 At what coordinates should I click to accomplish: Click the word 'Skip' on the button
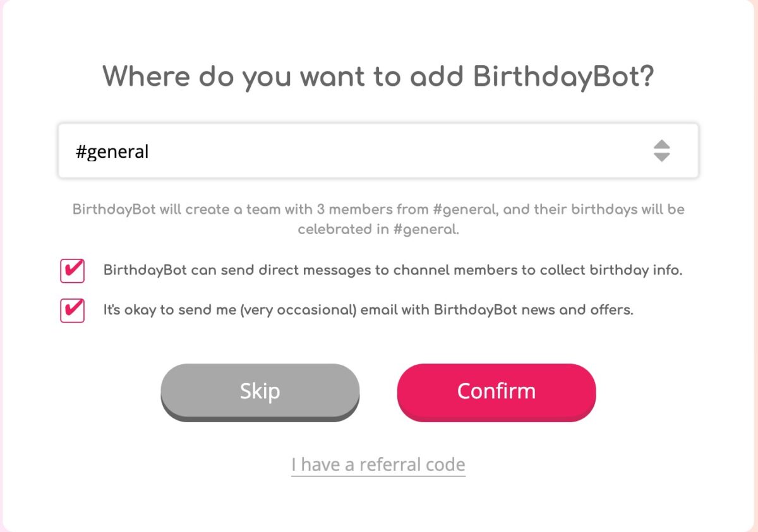[x=260, y=391]
